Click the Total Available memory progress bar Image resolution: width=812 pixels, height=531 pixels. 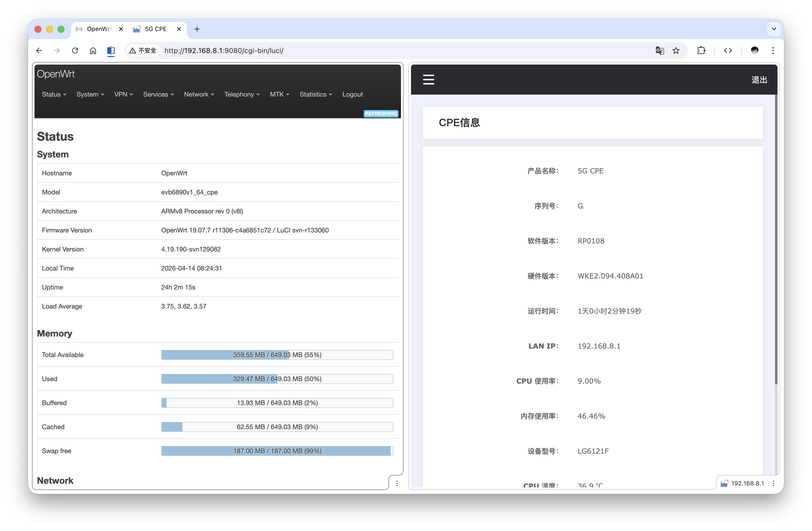[x=277, y=355]
